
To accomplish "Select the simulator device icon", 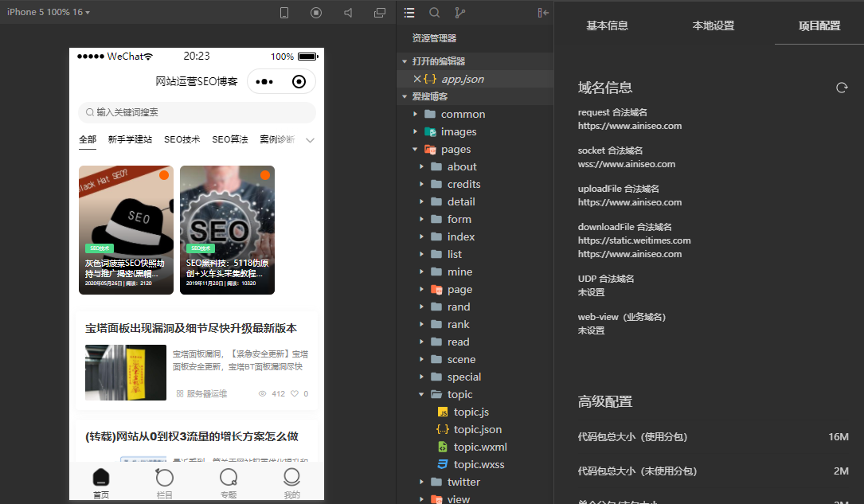I will pyautogui.click(x=283, y=12).
